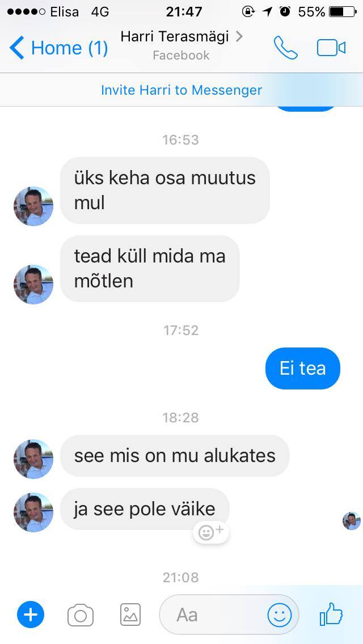The width and height of the screenshot is (363, 644).
Task: Tap the small seen-by avatar indicator
Action: pyautogui.click(x=352, y=521)
